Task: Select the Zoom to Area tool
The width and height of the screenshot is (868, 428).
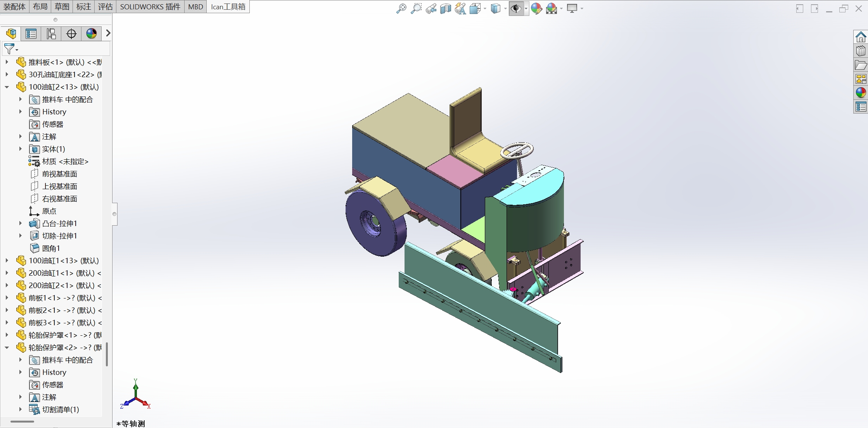Action: [x=416, y=9]
